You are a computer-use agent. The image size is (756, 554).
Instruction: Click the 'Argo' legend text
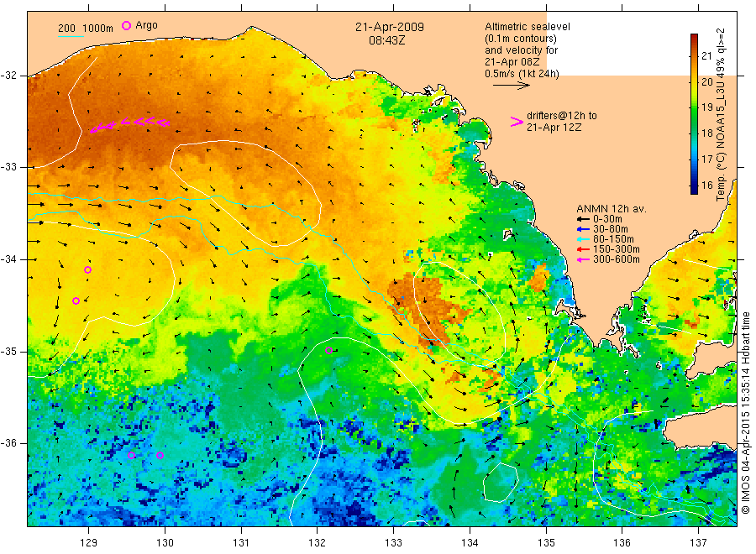click(x=146, y=25)
